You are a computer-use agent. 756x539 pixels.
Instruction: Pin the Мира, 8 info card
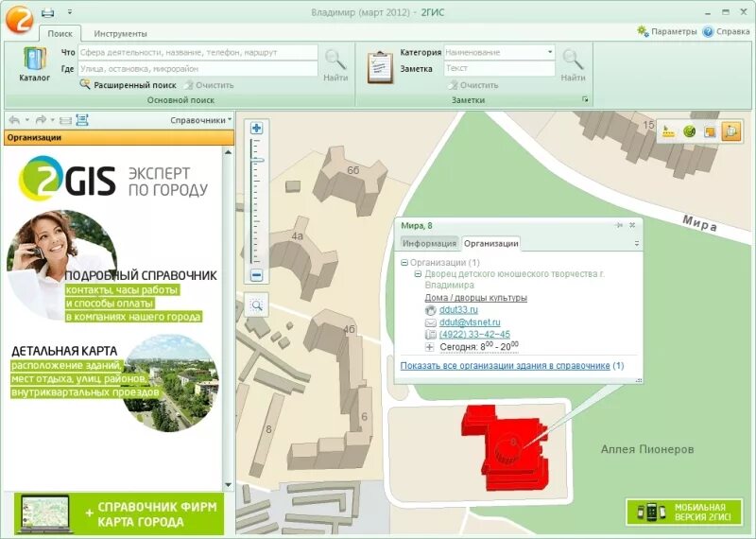tap(619, 225)
